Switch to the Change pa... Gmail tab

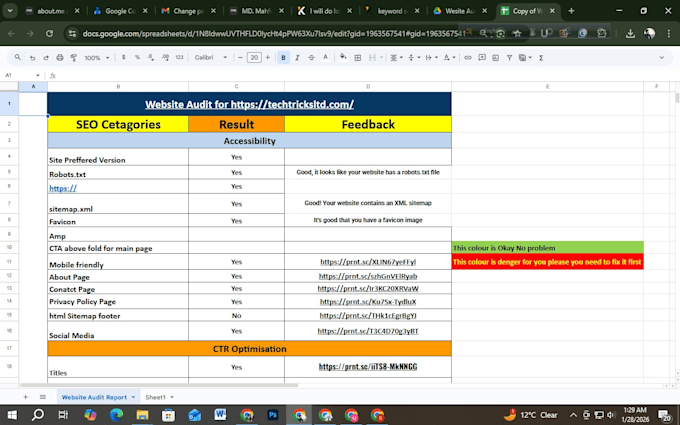[x=188, y=11]
